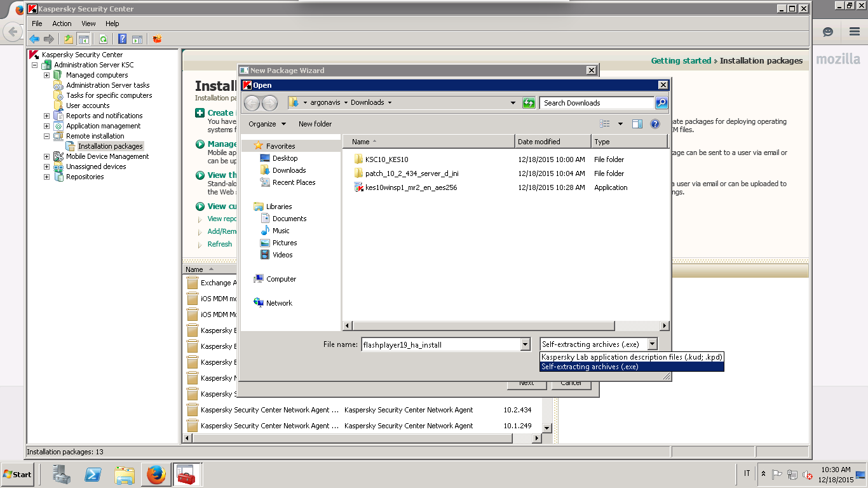Viewport: 868px width, 488px height.
Task: Expand the Repositories tree node
Action: 46,177
